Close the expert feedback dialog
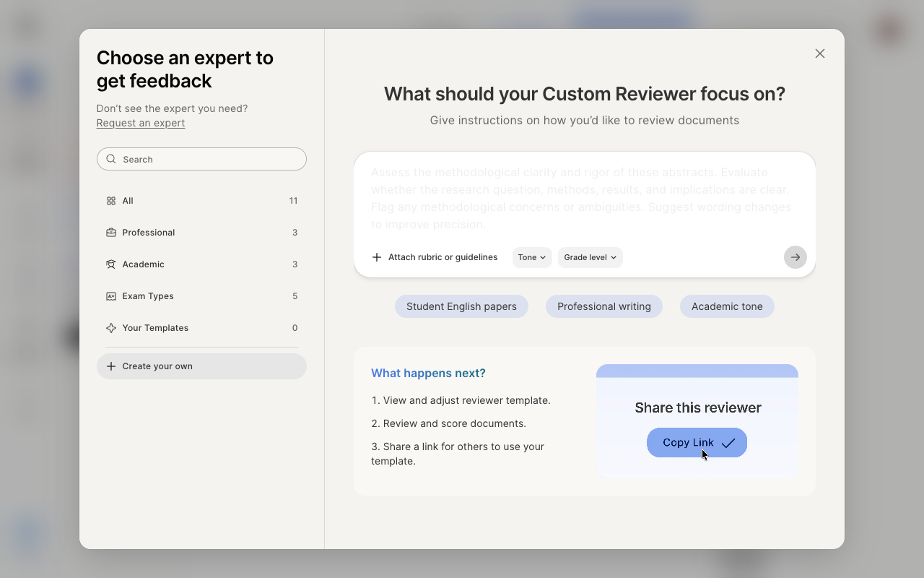Image resolution: width=924 pixels, height=578 pixels. click(x=819, y=53)
